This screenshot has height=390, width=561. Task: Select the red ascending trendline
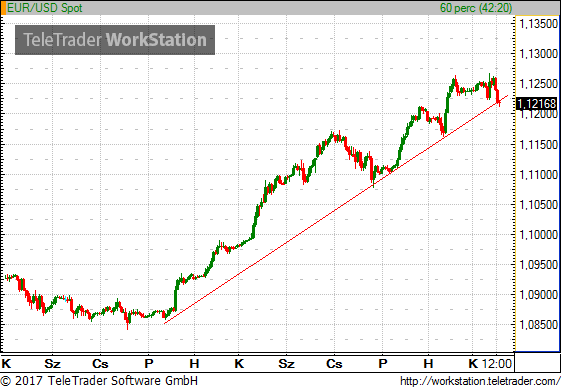click(336, 209)
